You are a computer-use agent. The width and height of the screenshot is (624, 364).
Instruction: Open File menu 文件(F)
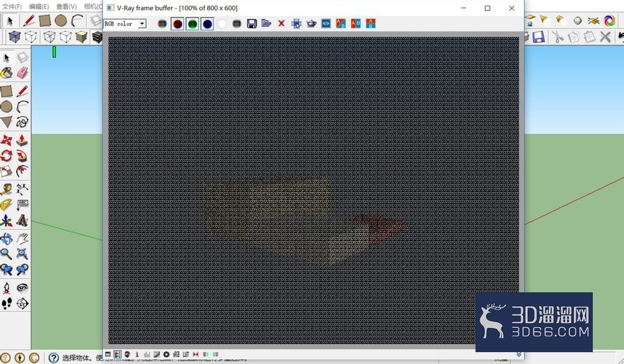point(12,6)
